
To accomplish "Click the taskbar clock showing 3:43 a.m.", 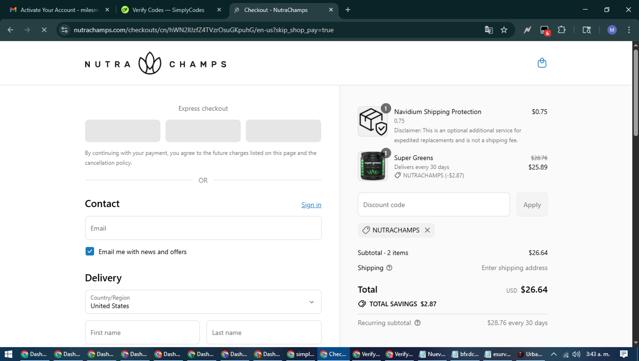I will pos(597,354).
